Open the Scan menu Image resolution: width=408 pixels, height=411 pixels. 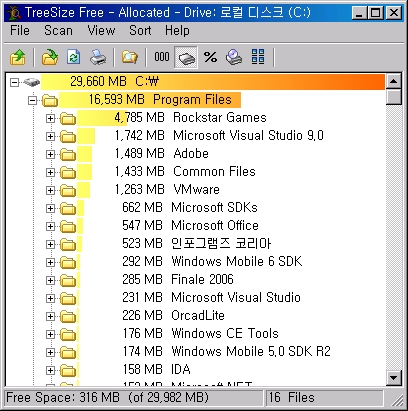[58, 31]
